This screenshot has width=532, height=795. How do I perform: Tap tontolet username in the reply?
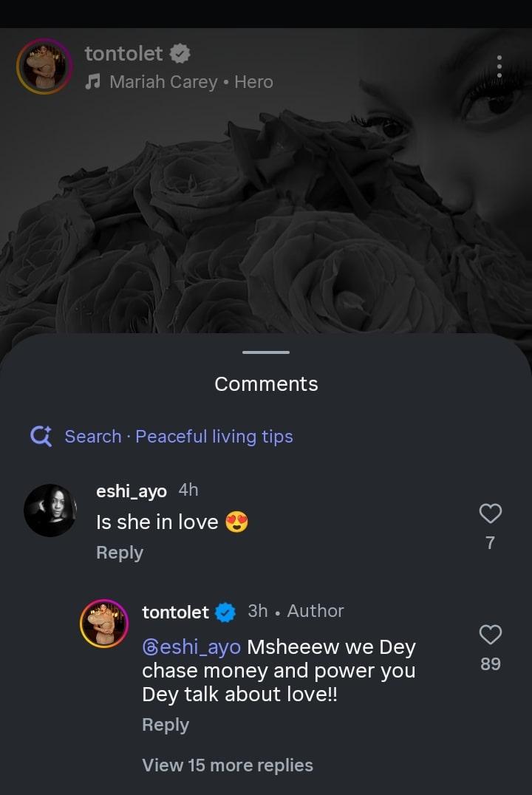click(175, 612)
